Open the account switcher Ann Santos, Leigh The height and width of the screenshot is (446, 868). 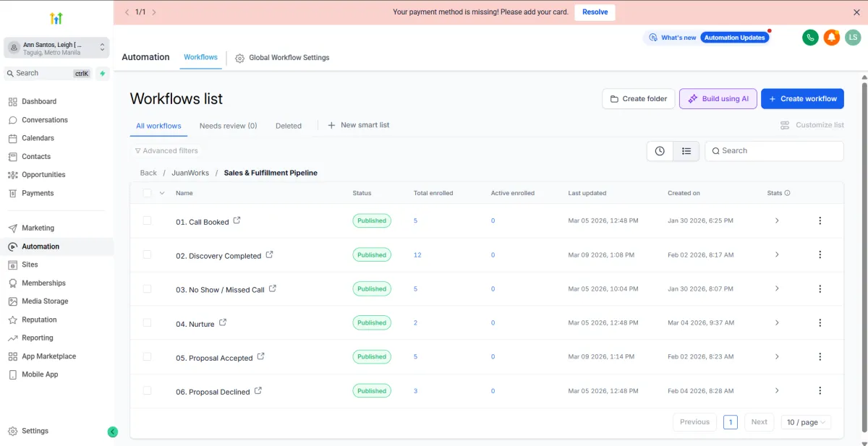click(56, 48)
